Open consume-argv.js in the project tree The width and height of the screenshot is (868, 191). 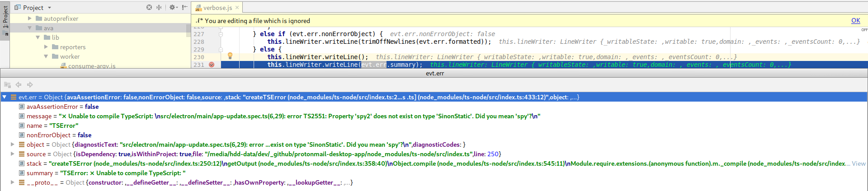92,66
